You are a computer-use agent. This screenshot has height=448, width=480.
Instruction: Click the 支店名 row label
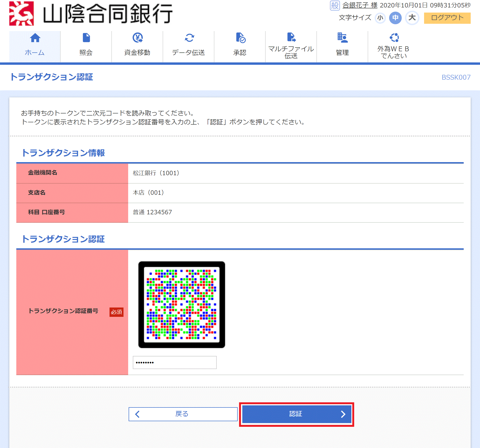(x=37, y=193)
